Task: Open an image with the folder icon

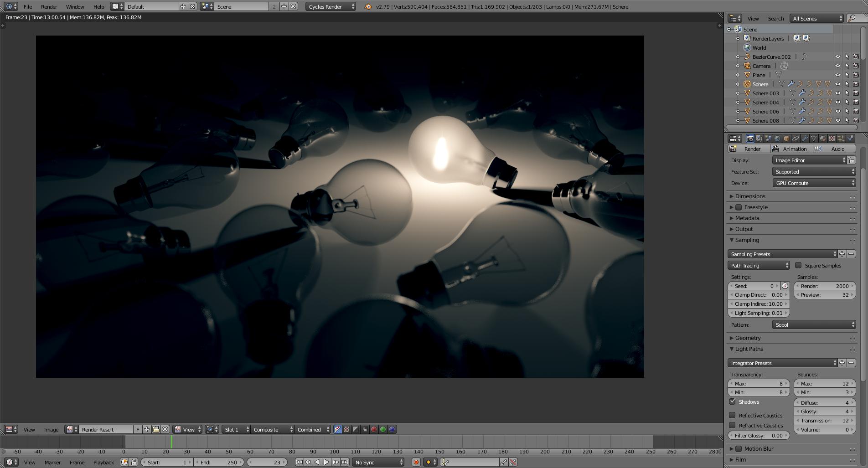Action: 156,429
